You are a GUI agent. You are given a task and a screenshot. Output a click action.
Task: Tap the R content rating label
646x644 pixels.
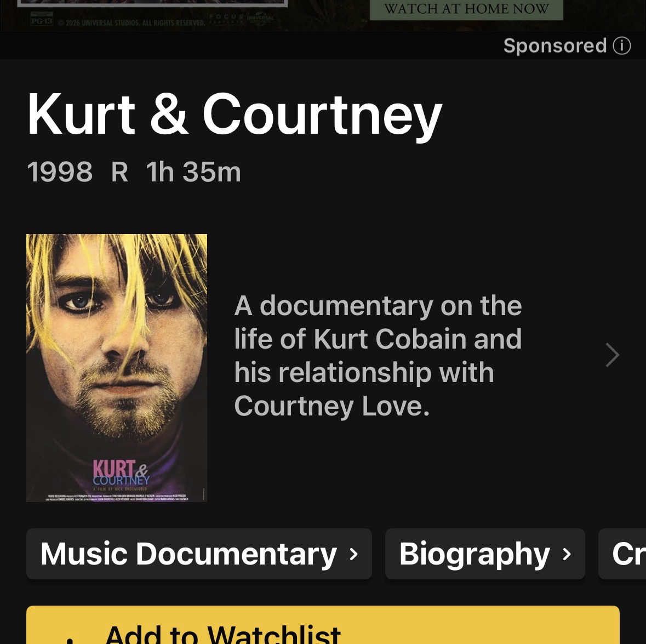coord(119,172)
